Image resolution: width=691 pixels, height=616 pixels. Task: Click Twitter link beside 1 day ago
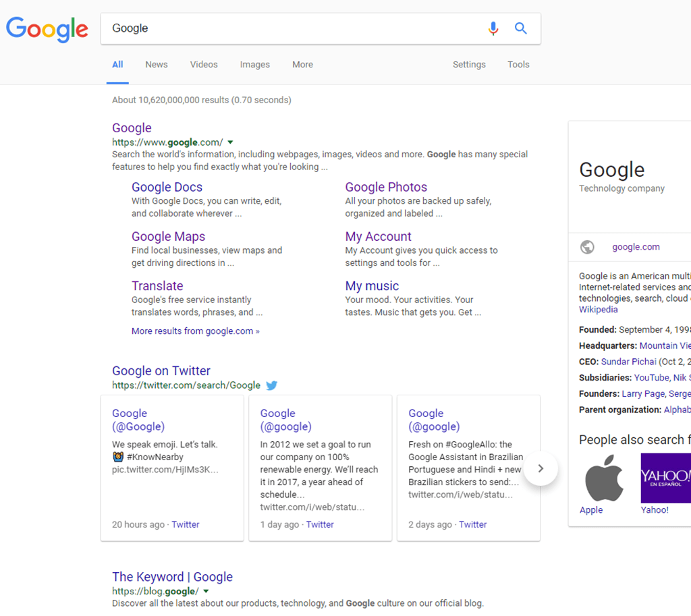coord(320,524)
